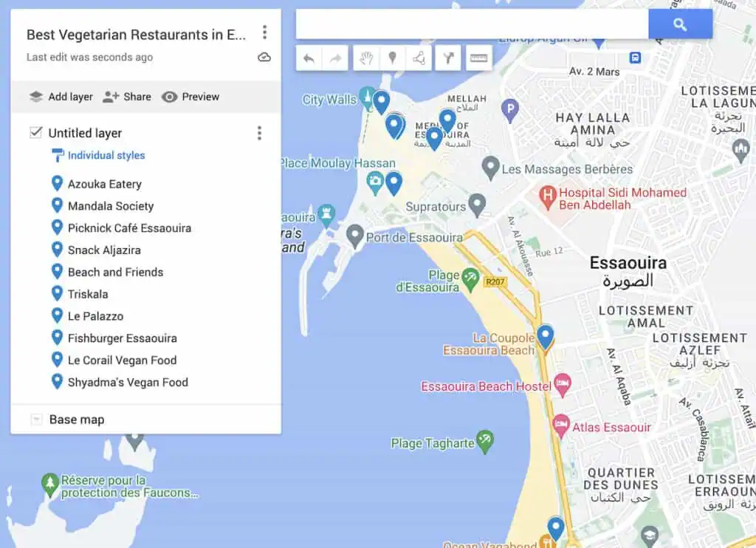The height and width of the screenshot is (548, 756).
Task: Select the measure distances ruler tool
Action: [478, 58]
